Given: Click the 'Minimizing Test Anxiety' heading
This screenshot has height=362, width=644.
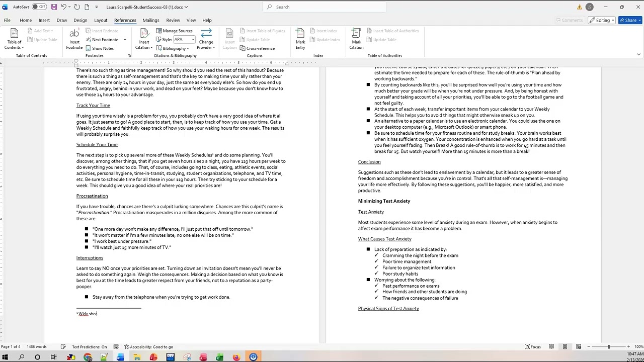Looking at the screenshot, I should (384, 201).
